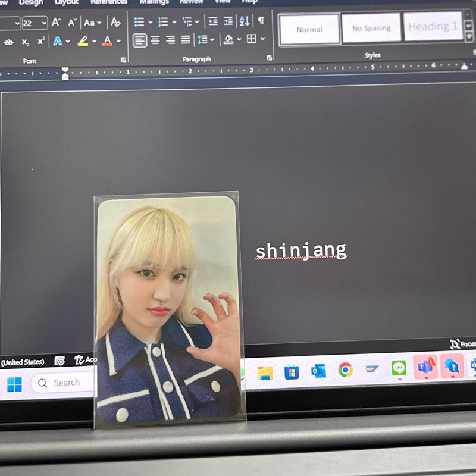Viewport: 476px width, 476px height.
Task: Enable center text alignment
Action: point(155,41)
